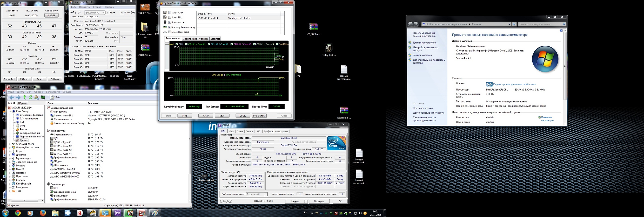Open the Файл menu in AIDA64

click(11, 92)
